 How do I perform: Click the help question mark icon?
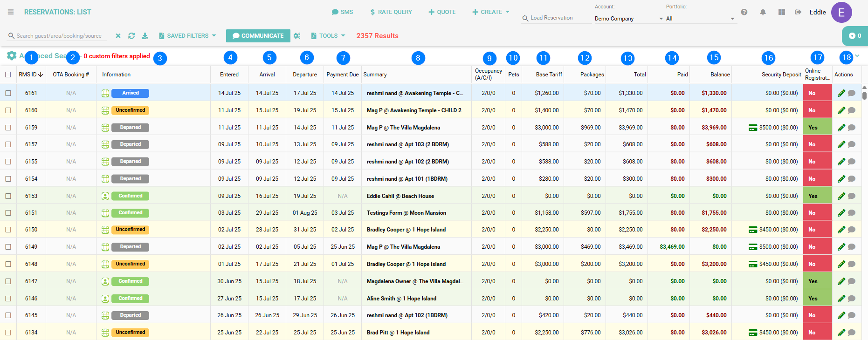[x=744, y=12]
